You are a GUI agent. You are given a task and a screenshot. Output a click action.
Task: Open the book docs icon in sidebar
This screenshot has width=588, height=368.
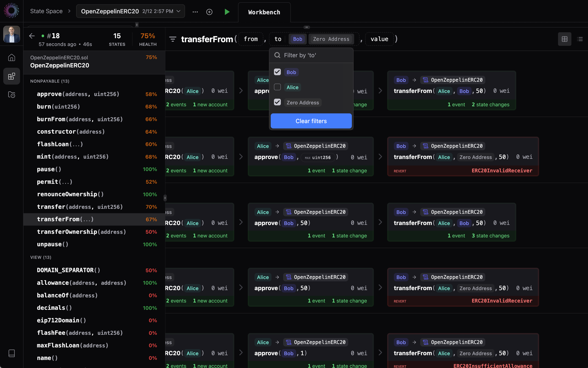coord(11,353)
